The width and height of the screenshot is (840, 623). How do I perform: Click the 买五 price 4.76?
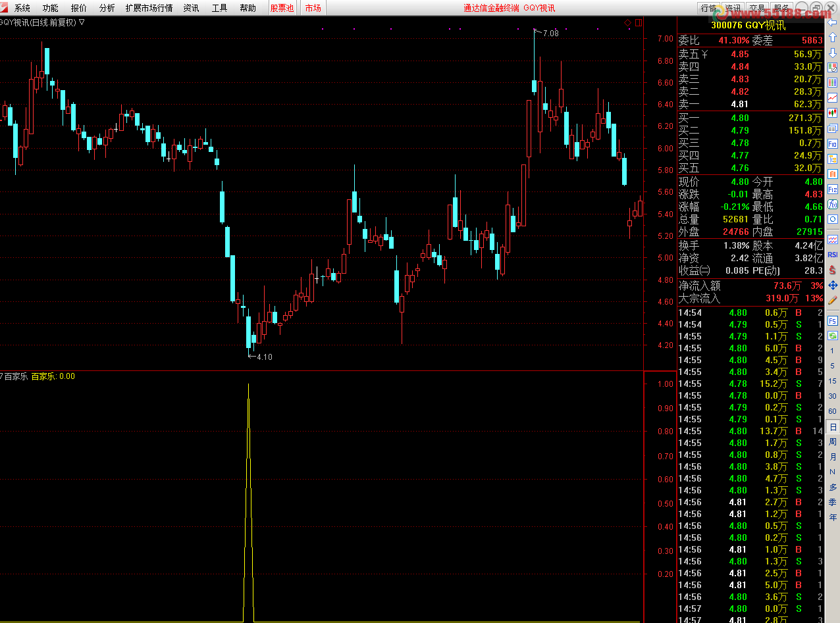740,168
